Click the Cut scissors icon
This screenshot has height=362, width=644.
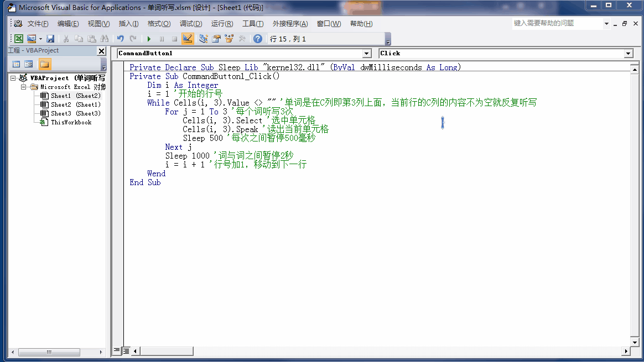[66, 39]
